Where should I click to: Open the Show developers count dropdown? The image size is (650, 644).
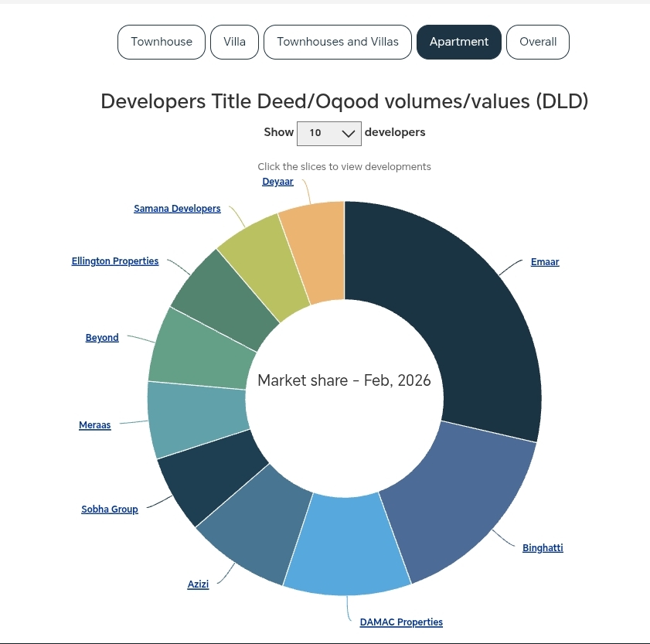(x=328, y=133)
